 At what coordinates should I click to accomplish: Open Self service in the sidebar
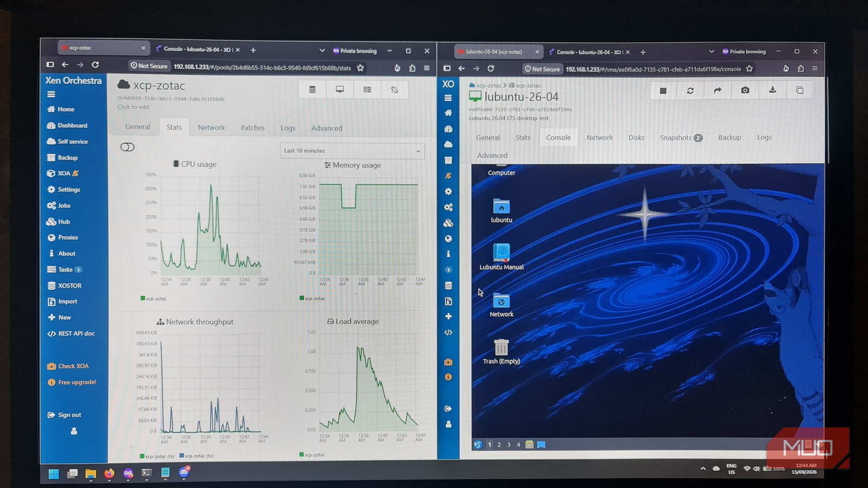67,142
